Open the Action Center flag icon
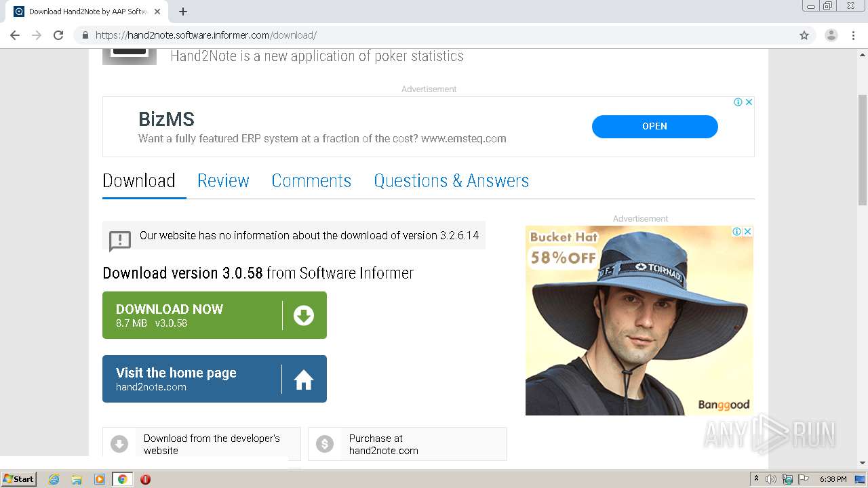 coord(804,479)
